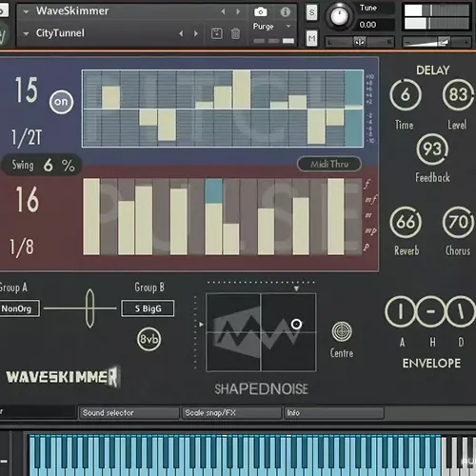
Task: Click the tallest bar in the pitch sequencer
Action: click(242, 89)
